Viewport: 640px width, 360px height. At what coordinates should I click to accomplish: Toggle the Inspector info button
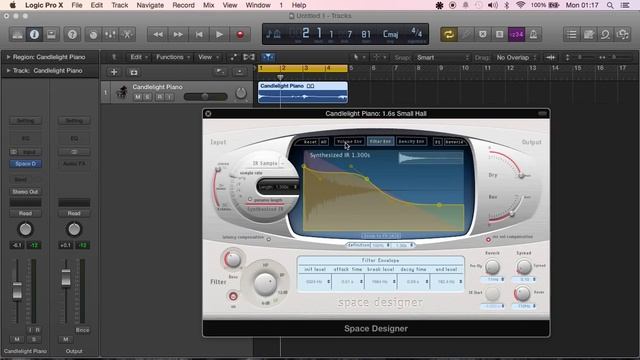coord(34,35)
